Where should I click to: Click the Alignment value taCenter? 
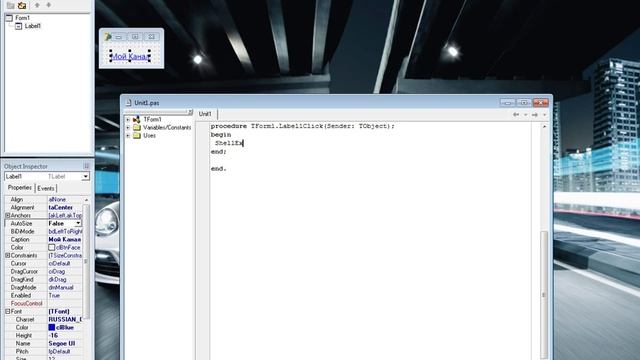(x=60, y=207)
